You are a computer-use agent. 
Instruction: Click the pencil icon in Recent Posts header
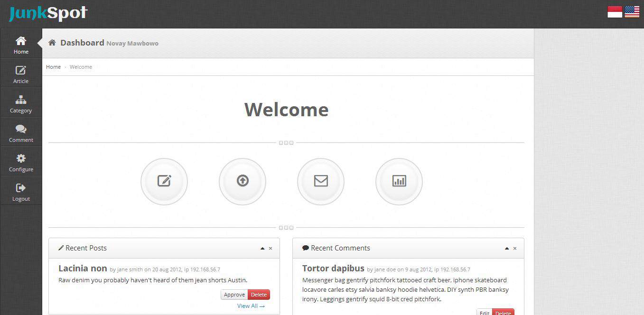[x=61, y=248]
